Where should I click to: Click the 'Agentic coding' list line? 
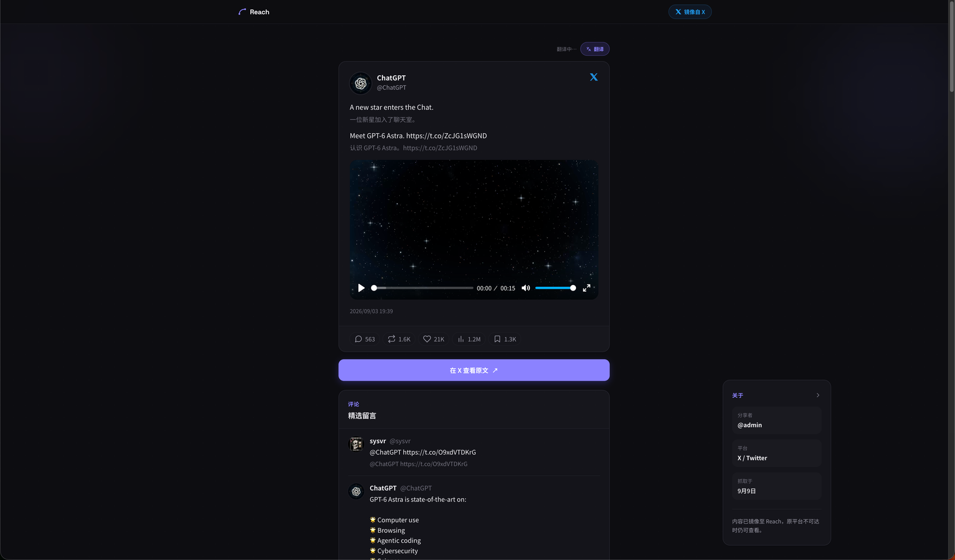pos(395,541)
